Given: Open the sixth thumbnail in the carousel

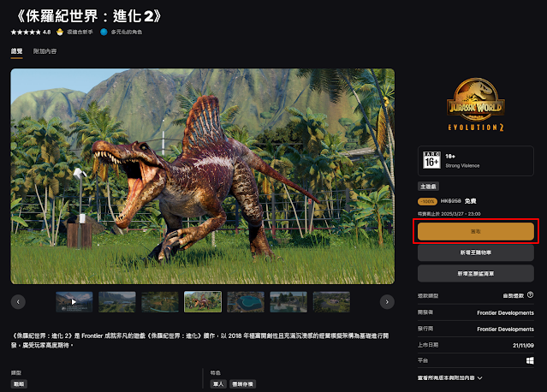Looking at the screenshot, I should pos(288,301).
